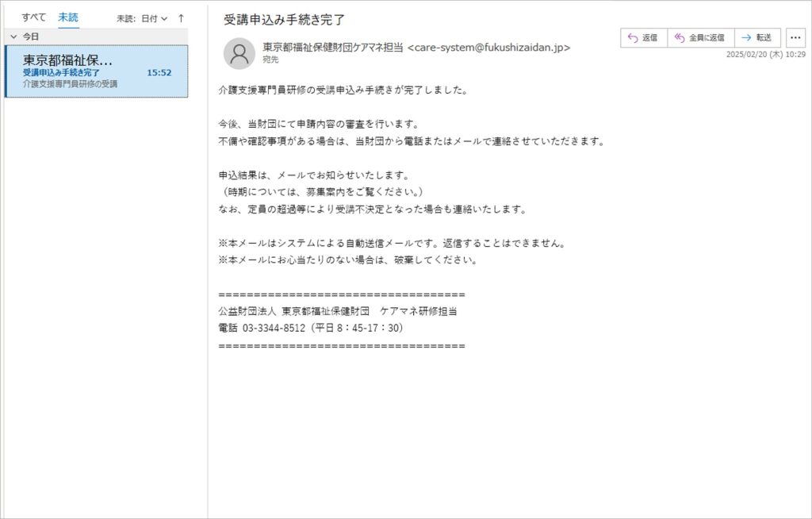Select the 未読 tab

(68, 17)
